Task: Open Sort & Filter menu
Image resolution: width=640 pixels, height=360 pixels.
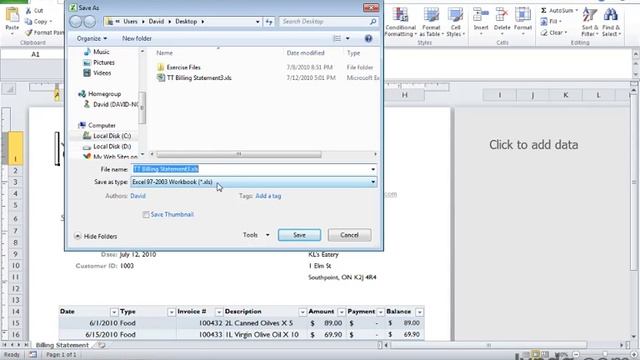Action: [x=590, y=22]
